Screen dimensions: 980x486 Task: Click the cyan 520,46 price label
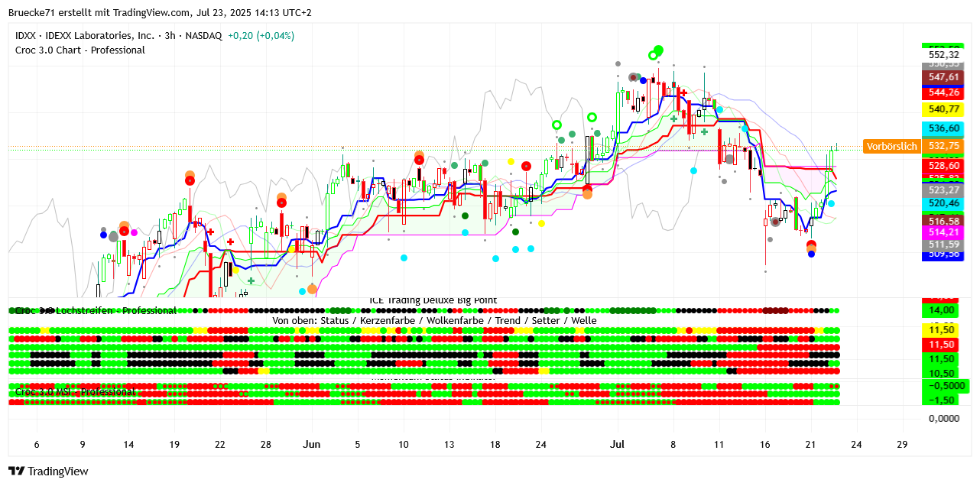click(x=943, y=203)
